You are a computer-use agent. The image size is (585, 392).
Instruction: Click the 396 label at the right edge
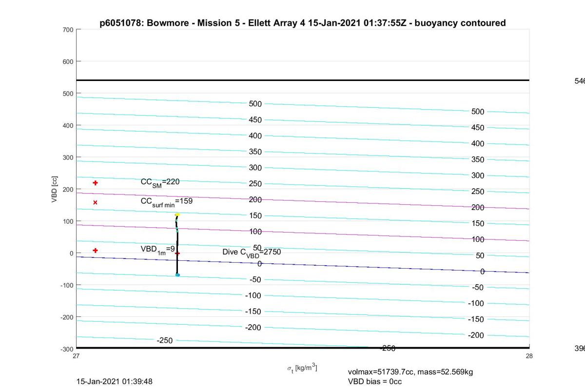(x=580, y=348)
